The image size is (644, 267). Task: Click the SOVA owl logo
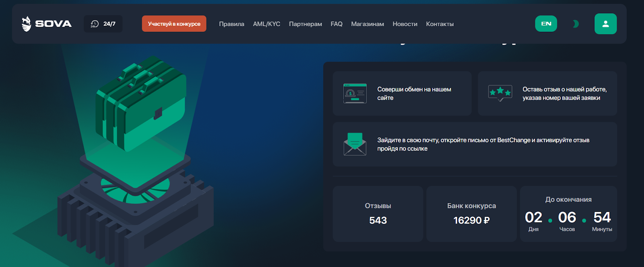[27, 24]
